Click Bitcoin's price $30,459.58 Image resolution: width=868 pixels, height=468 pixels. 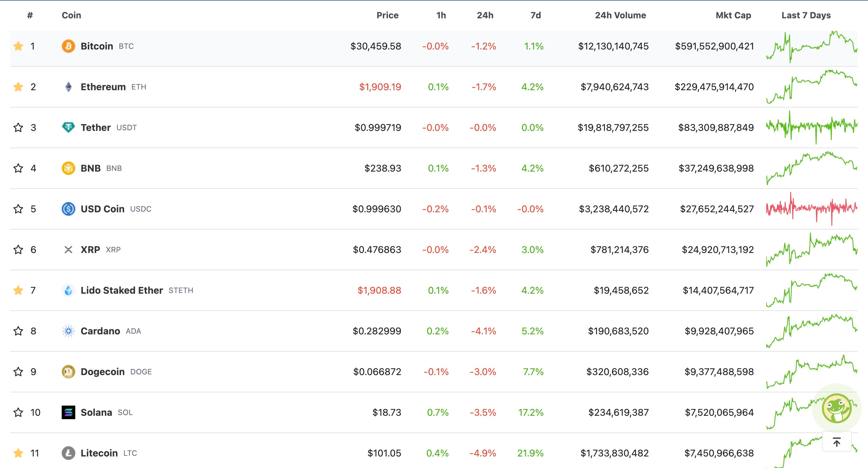point(376,46)
